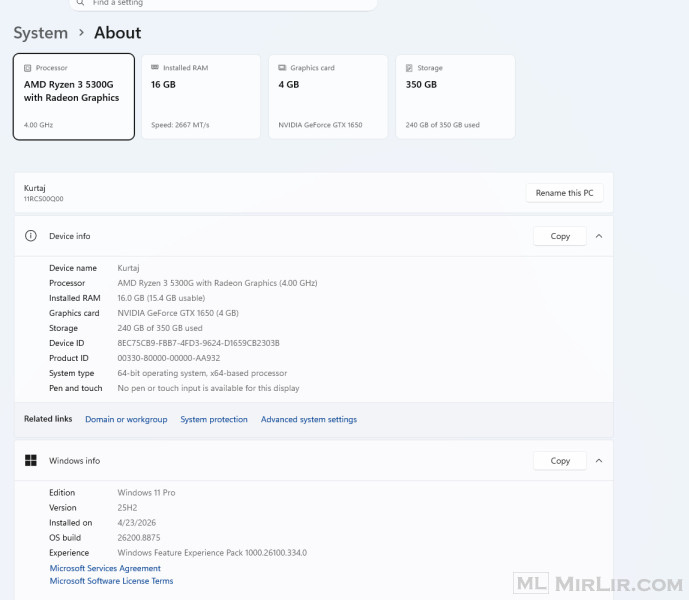
Task: Click the Graphics card icon
Action: (x=282, y=68)
